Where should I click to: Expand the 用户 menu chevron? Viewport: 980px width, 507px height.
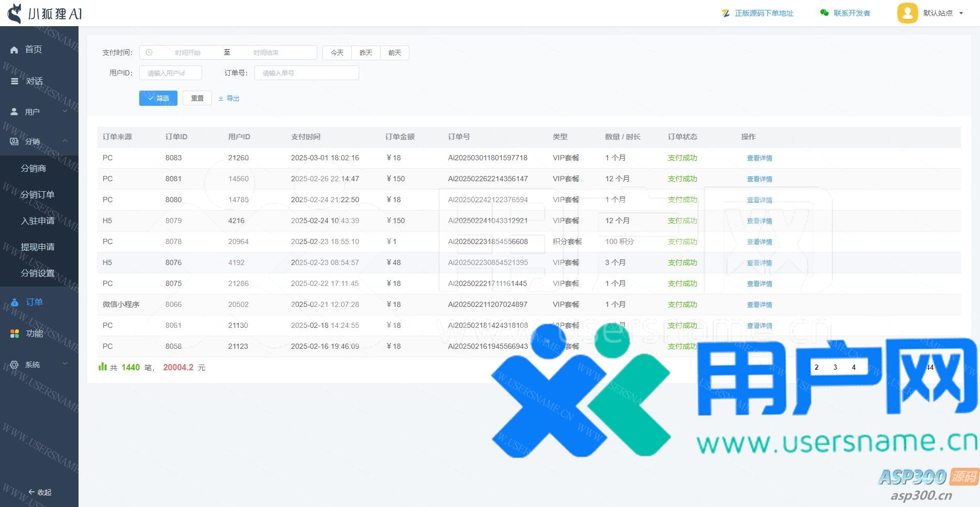pyautogui.click(x=65, y=112)
